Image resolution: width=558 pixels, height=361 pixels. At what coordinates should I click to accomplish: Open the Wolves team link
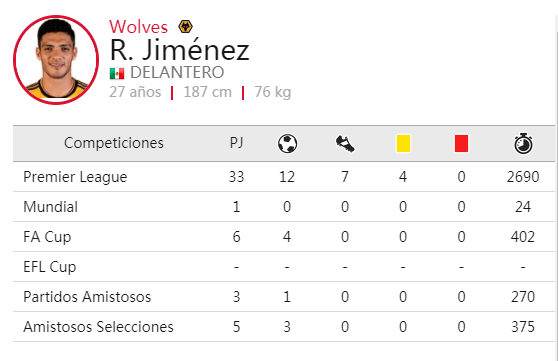tap(138, 27)
